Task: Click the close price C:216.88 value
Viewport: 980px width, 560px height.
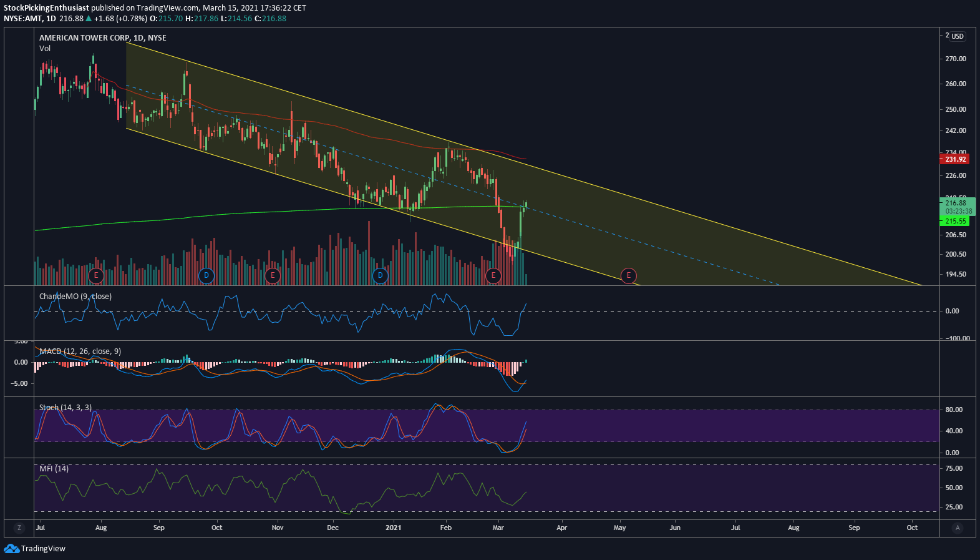Action: tap(270, 19)
